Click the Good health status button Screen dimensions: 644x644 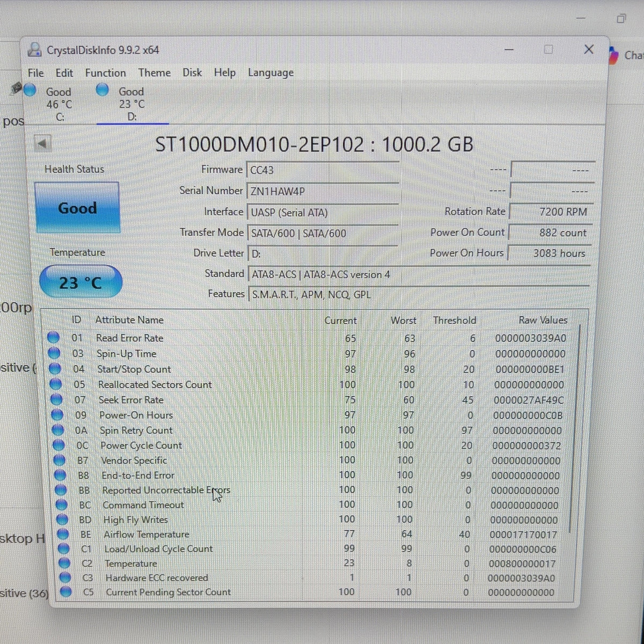point(77,208)
